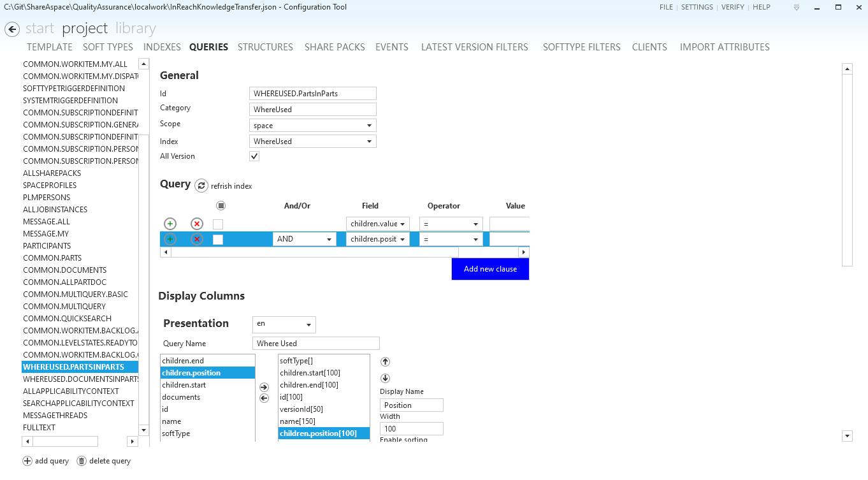Navigate back using the back arrow
The height and width of the screenshot is (480, 868).
point(12,28)
